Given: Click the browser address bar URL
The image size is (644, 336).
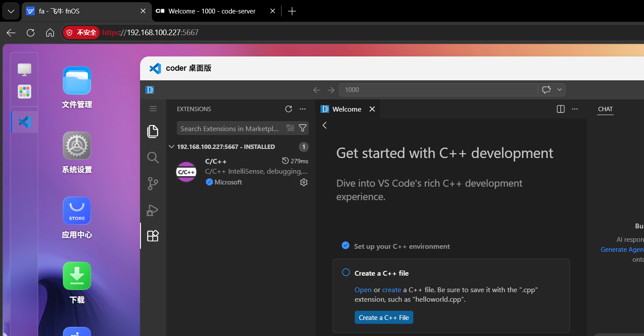Looking at the screenshot, I should point(150,33).
